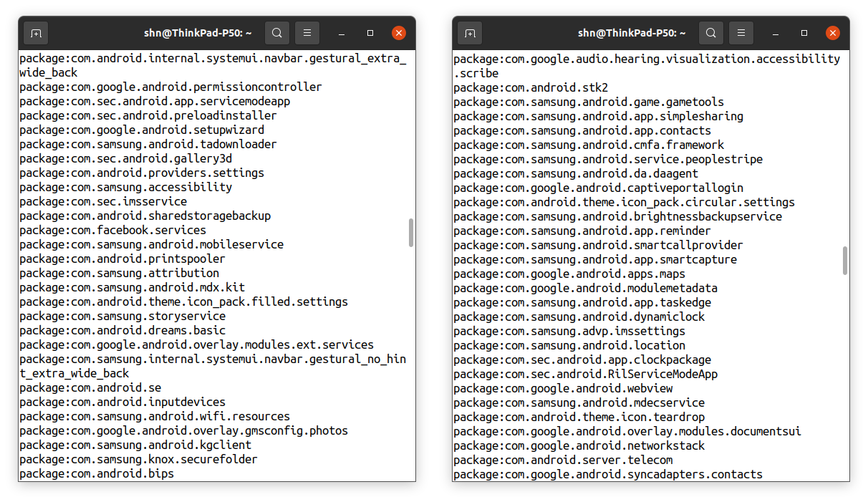
Task: Click line com.sec.imsservice
Action: pos(103,202)
